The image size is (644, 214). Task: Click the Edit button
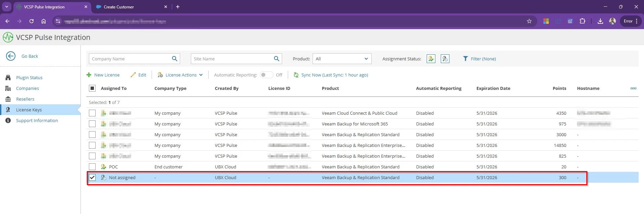pos(139,75)
